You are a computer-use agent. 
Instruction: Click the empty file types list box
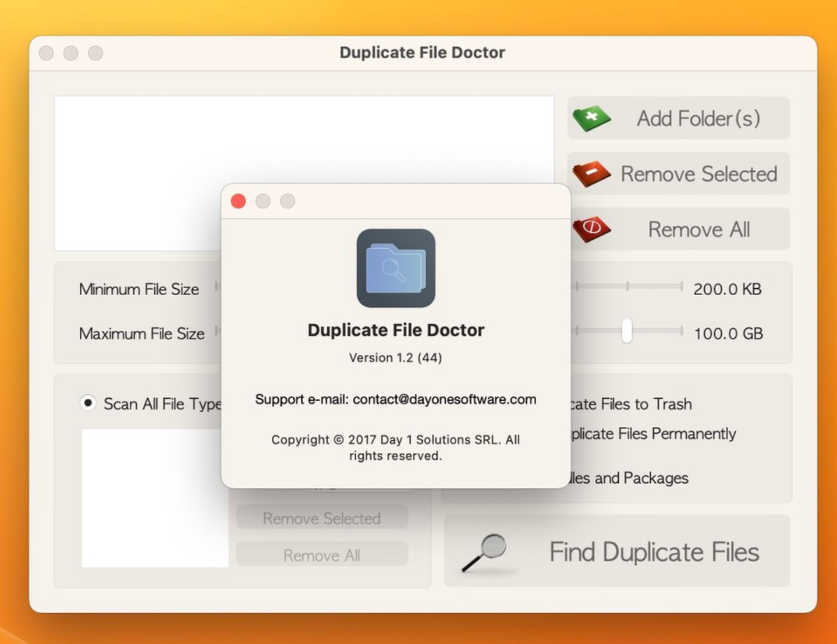coord(155,498)
